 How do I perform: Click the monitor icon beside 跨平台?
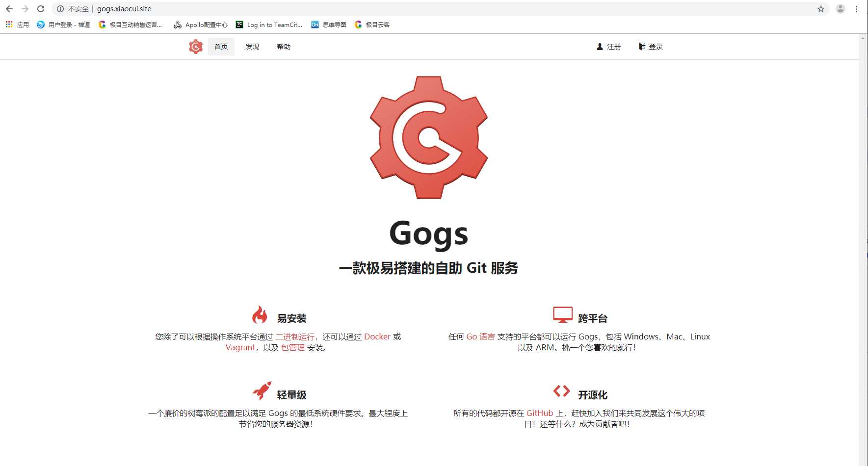click(563, 314)
